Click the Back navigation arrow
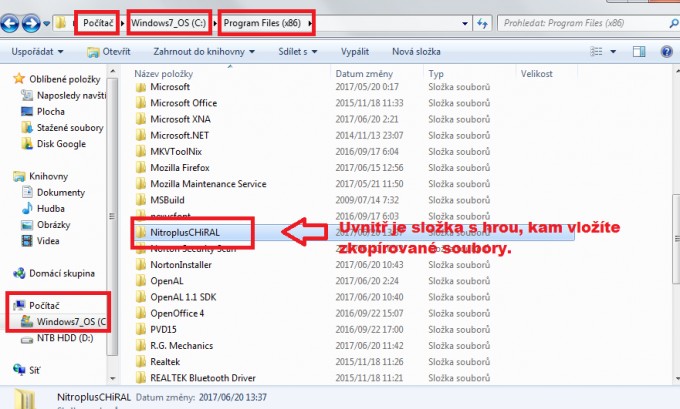The height and width of the screenshot is (409, 680). pyautogui.click(x=10, y=23)
